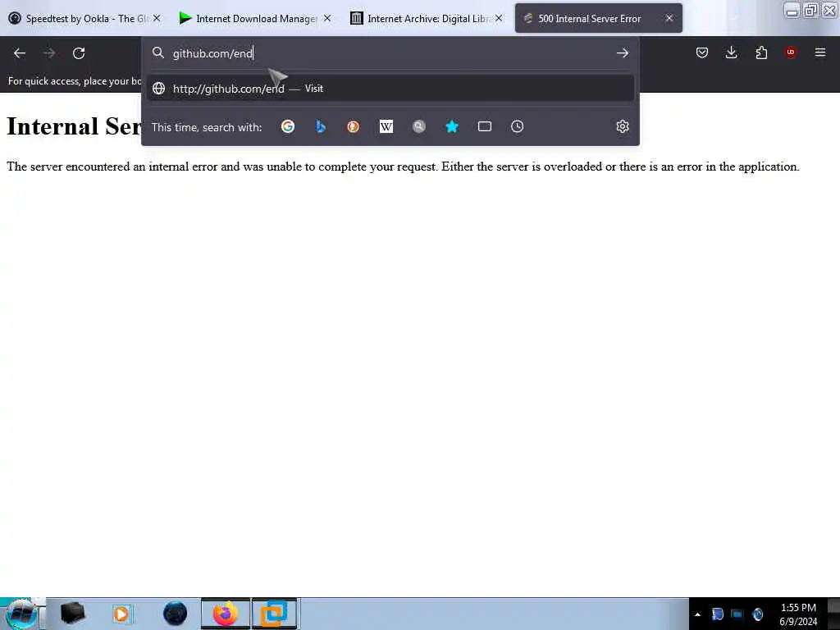Search this time with Wikipedia
840x630 pixels.
(x=386, y=126)
